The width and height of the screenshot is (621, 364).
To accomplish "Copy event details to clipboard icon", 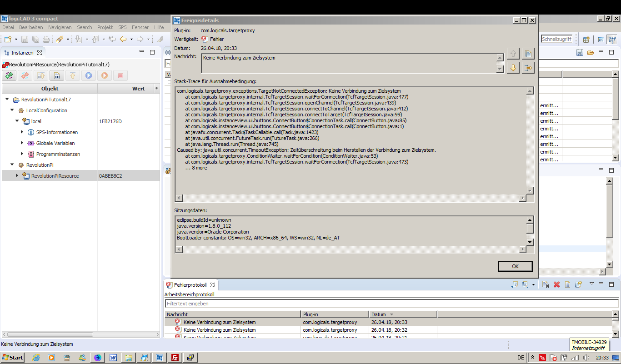I will click(528, 54).
